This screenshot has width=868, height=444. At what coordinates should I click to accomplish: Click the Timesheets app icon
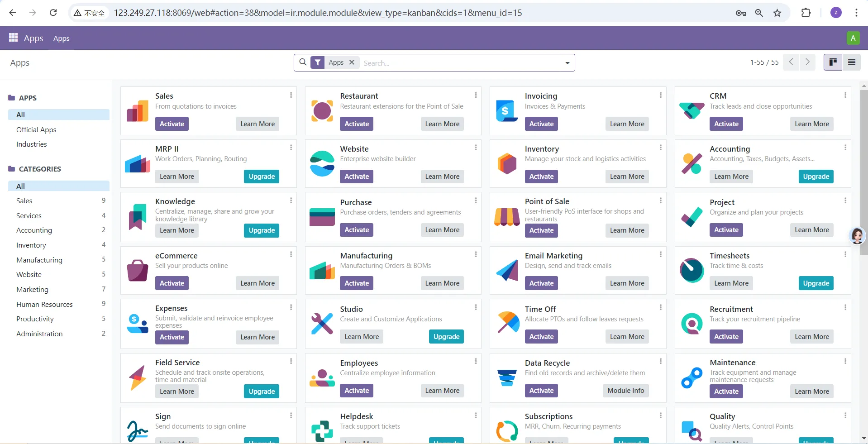(692, 270)
